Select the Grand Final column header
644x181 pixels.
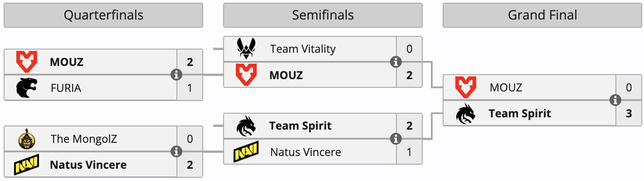coord(542,15)
